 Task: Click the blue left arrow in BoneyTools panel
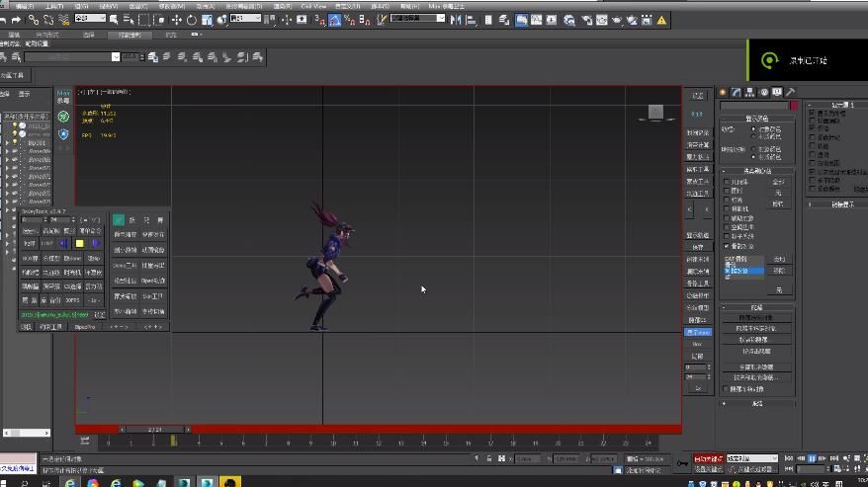coord(63,243)
